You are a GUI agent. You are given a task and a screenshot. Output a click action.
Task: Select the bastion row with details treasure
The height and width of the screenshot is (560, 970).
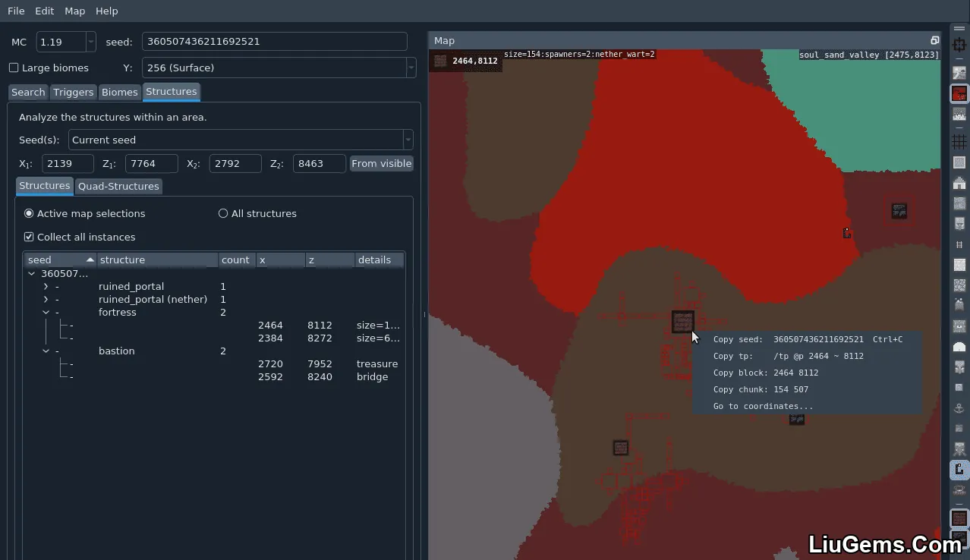[x=214, y=363]
